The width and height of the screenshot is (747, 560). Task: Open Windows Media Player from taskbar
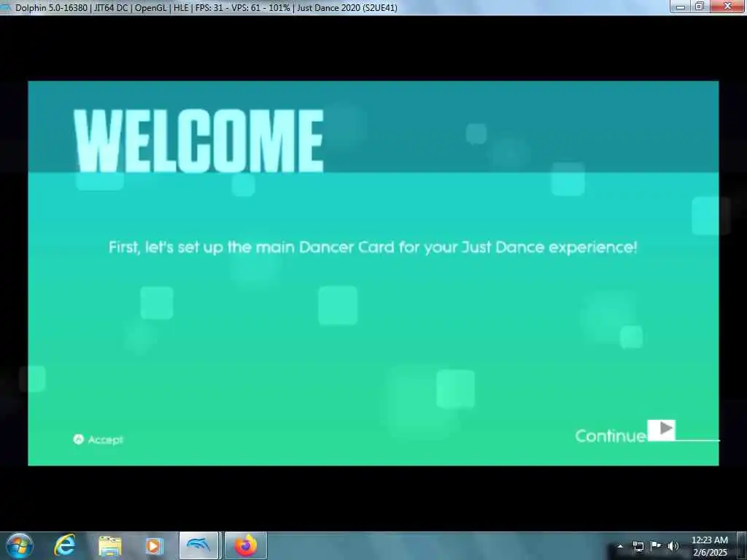(x=155, y=545)
